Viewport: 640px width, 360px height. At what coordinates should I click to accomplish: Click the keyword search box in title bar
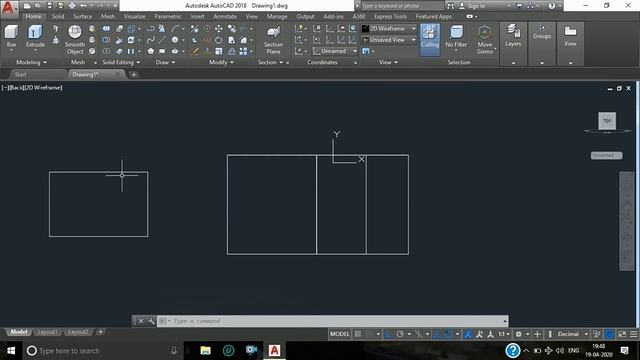tap(402, 6)
